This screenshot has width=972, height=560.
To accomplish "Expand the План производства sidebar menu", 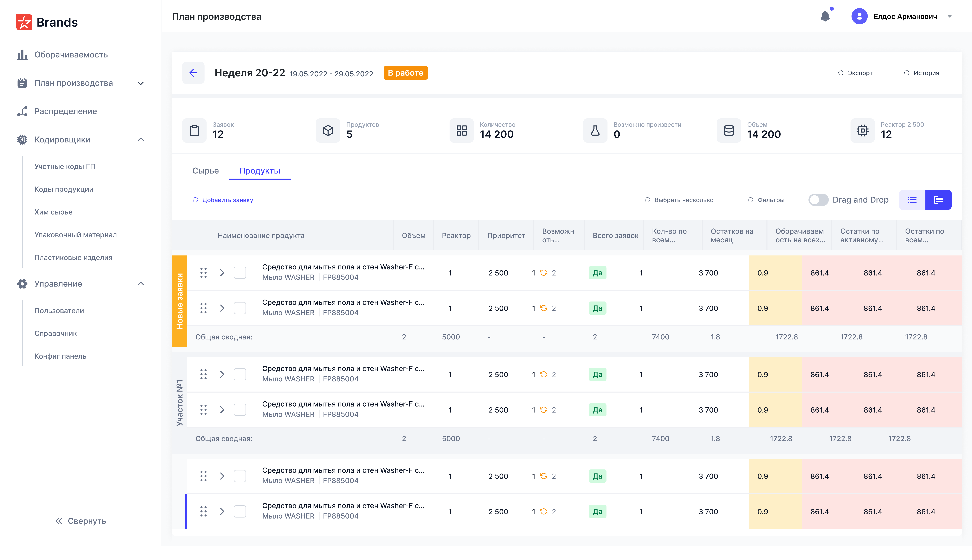I will tap(141, 83).
